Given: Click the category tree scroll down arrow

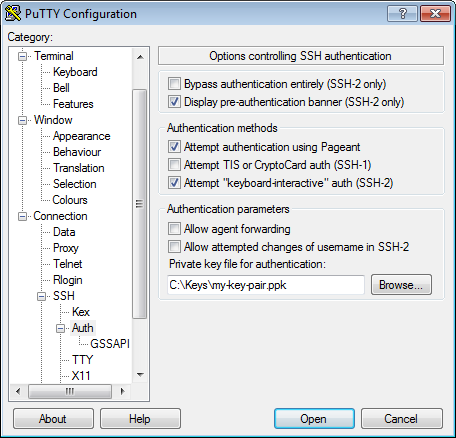Looking at the screenshot, I should click(x=140, y=375).
